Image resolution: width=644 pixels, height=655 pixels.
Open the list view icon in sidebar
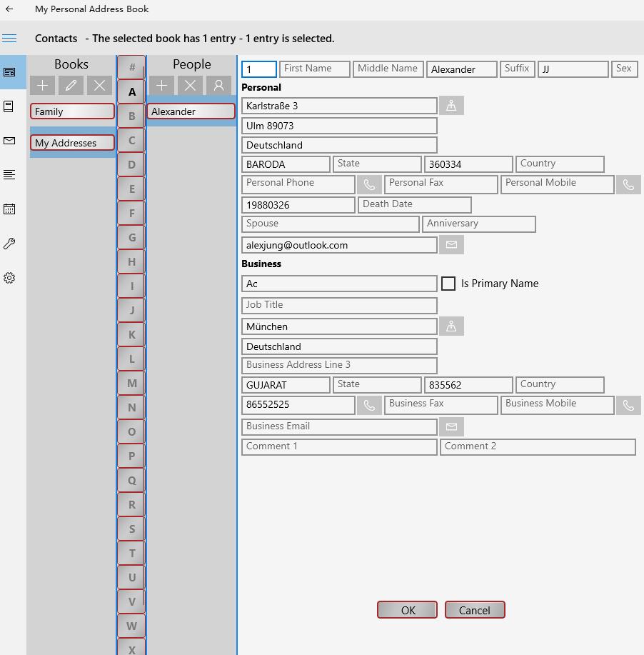(x=9, y=175)
